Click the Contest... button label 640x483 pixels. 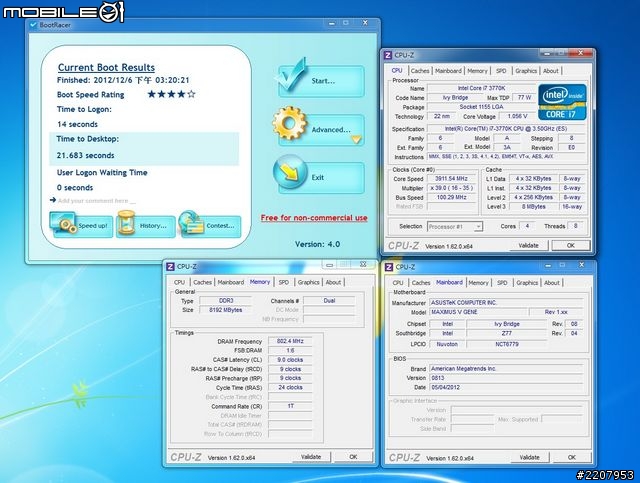[220, 226]
